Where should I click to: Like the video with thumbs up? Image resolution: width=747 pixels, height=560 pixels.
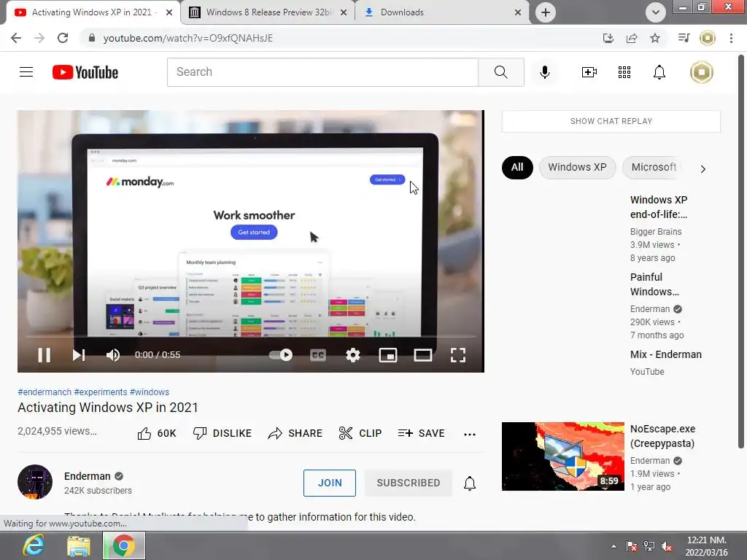coord(157,433)
